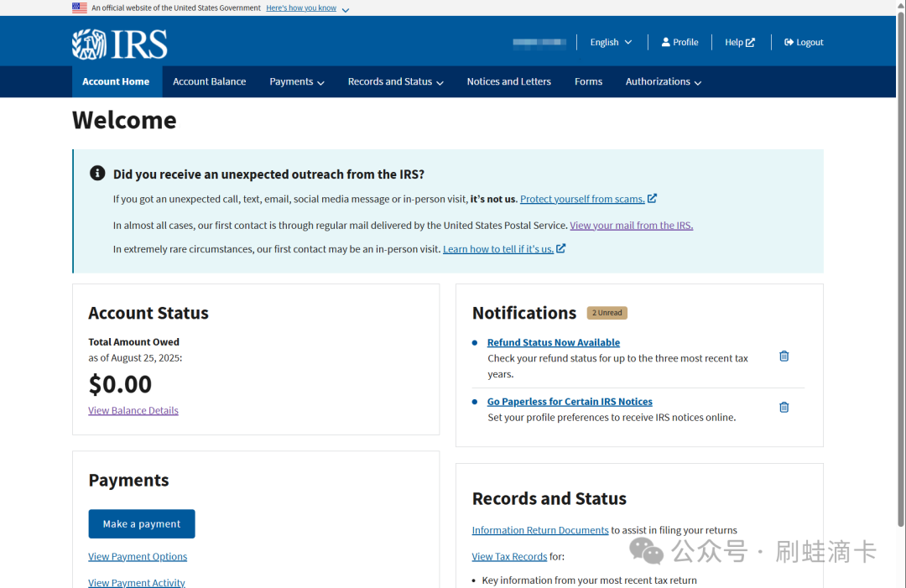Click external-link icon after Protect yourself from scams
The height and width of the screenshot is (588, 906).
coord(652,198)
